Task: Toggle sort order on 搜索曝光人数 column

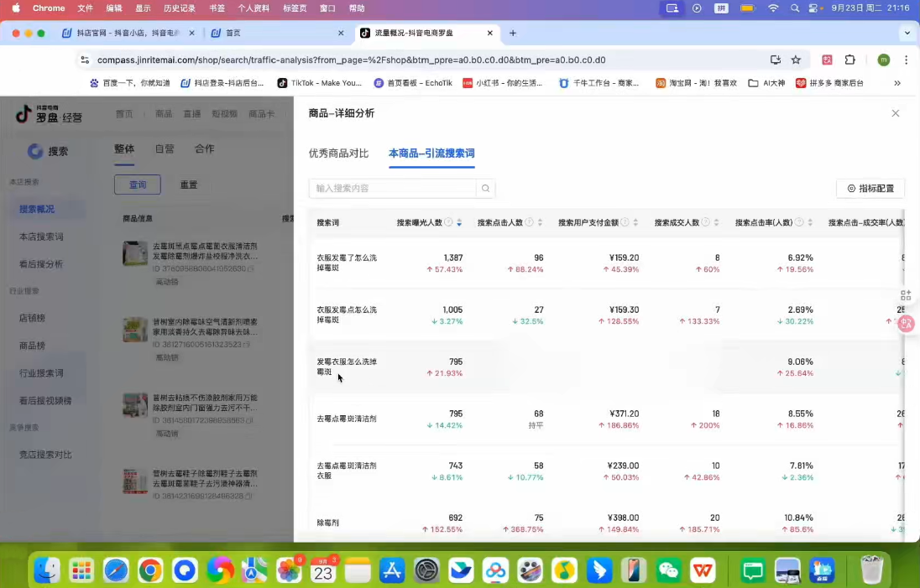Action: click(458, 222)
